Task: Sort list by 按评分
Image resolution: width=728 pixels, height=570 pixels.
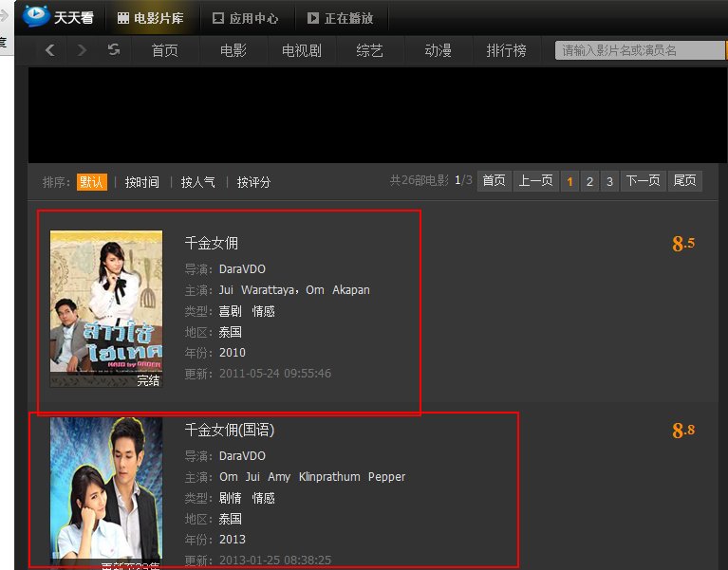Action: point(253,182)
